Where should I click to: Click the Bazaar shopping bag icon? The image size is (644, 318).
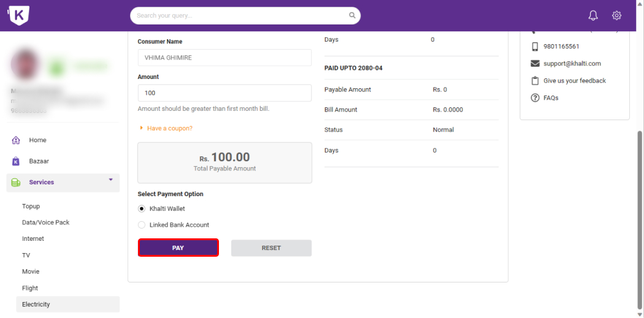point(16,161)
